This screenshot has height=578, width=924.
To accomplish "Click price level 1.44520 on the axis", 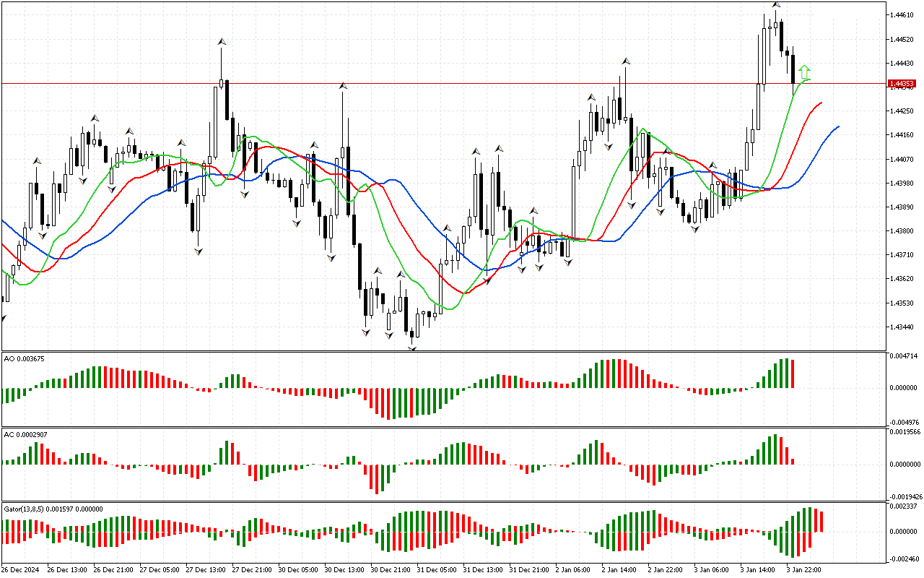I will [x=901, y=39].
